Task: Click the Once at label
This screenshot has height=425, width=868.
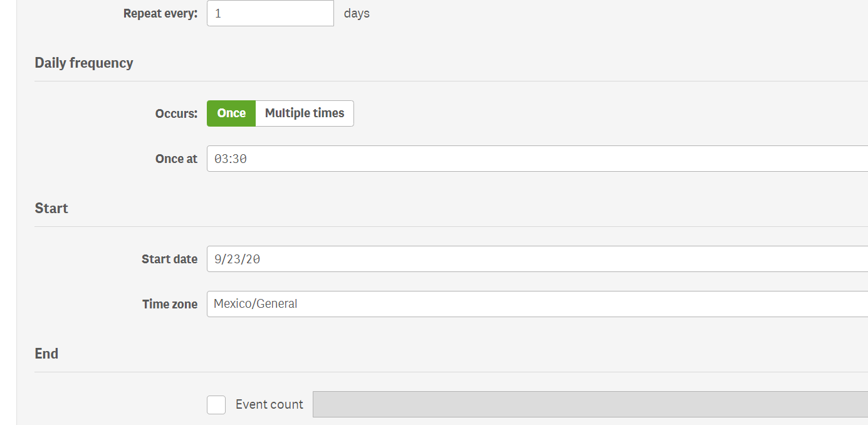Action: (x=176, y=159)
